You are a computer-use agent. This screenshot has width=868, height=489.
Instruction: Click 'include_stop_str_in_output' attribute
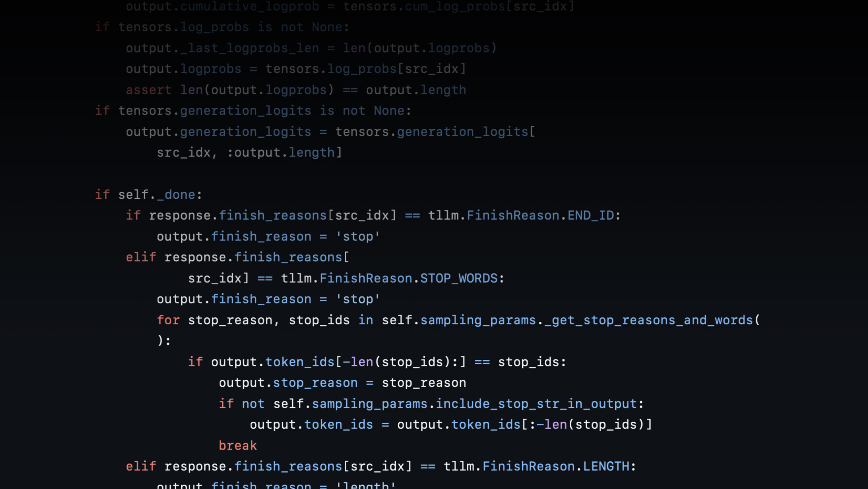(x=536, y=404)
